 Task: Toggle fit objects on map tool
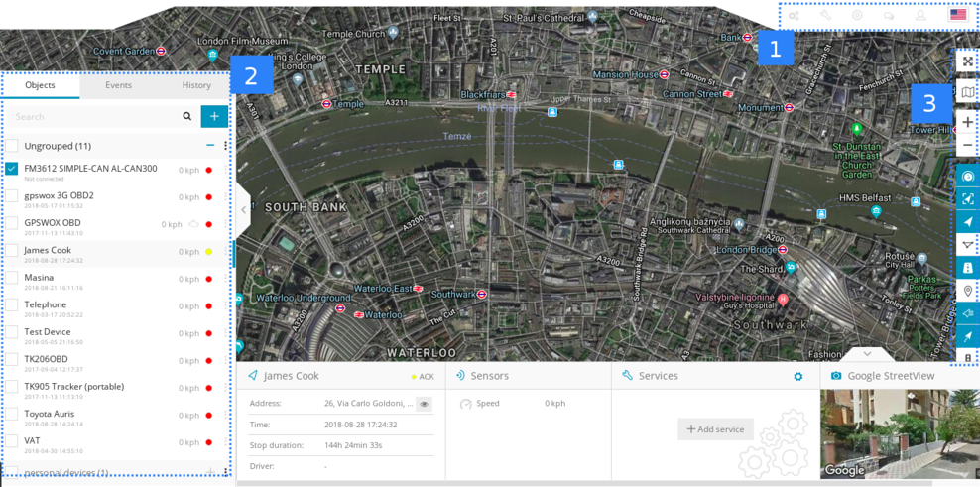pyautogui.click(x=968, y=198)
